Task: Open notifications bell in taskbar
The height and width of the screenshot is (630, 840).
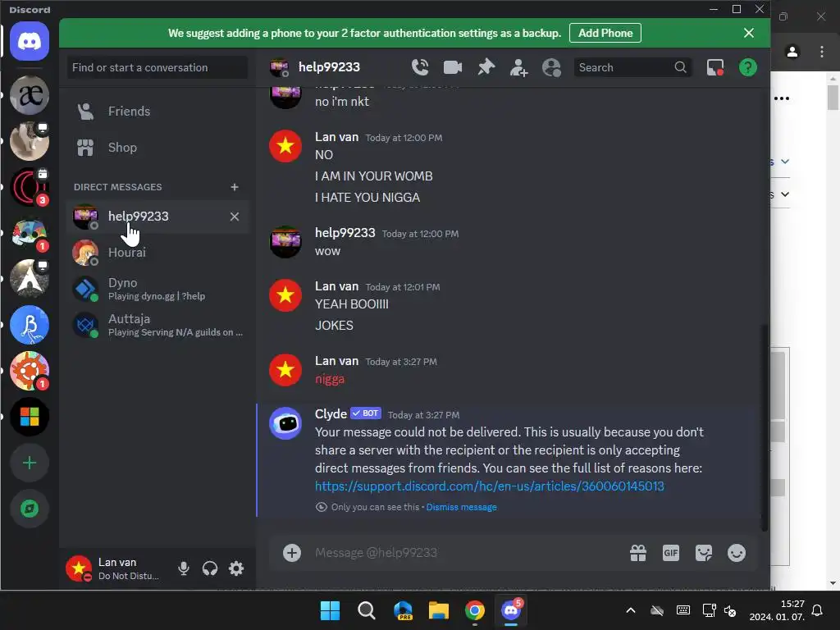Action: coord(817,610)
